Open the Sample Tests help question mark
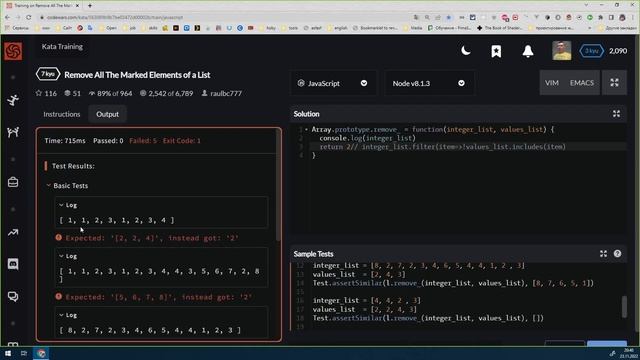 pyautogui.click(x=617, y=254)
